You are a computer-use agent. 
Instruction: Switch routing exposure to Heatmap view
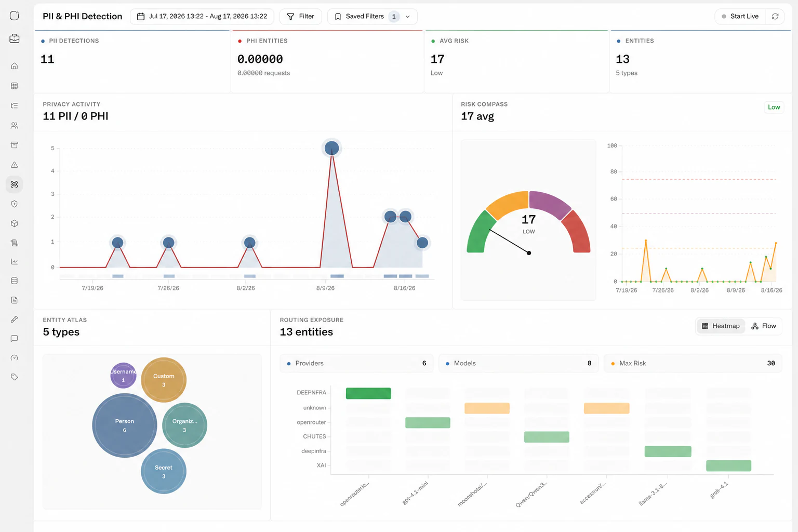click(x=721, y=326)
